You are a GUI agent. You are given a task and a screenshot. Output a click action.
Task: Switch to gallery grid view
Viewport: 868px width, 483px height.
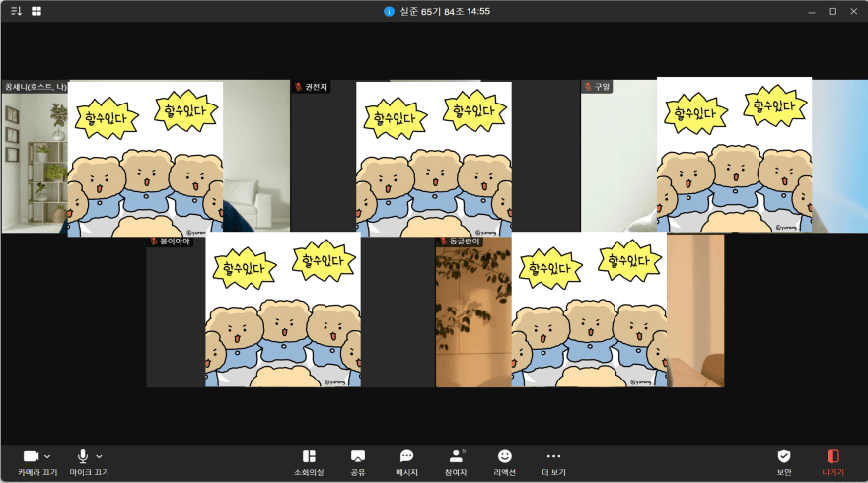pos(36,11)
